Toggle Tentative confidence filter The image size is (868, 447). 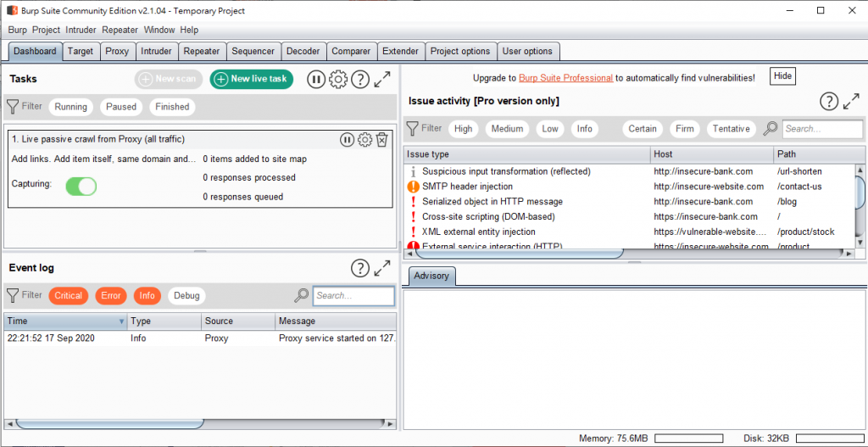pyautogui.click(x=732, y=129)
